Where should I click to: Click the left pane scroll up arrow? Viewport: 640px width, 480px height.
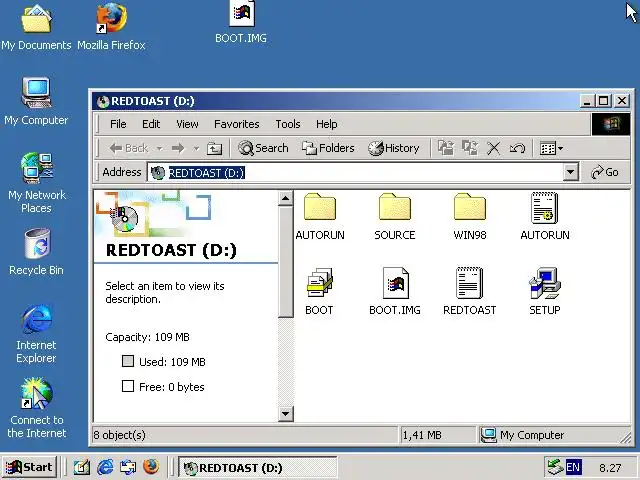click(x=285, y=199)
